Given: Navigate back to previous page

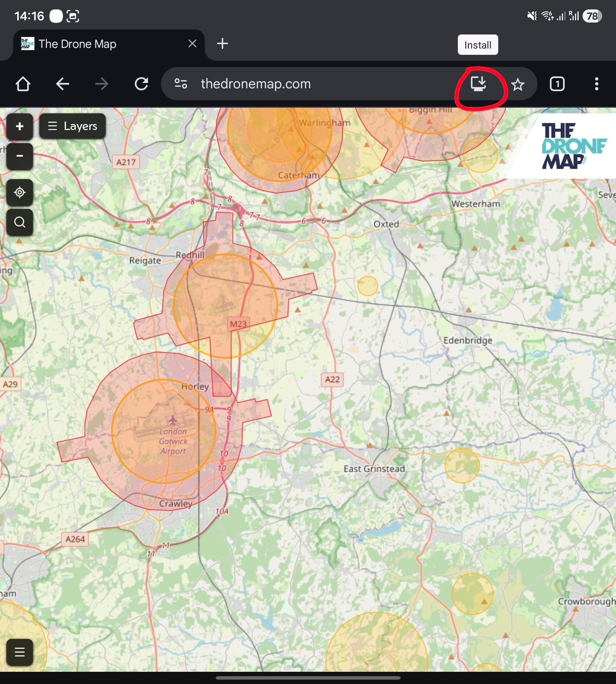Looking at the screenshot, I should (63, 84).
